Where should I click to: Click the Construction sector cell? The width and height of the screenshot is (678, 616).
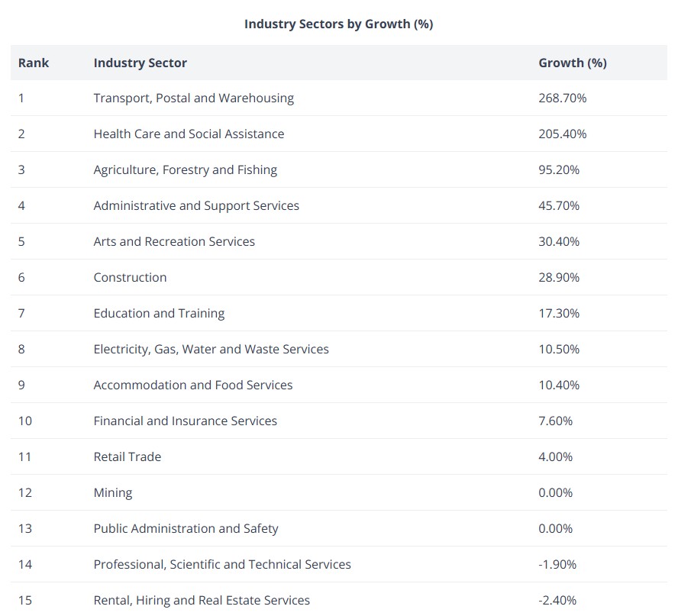pos(130,277)
